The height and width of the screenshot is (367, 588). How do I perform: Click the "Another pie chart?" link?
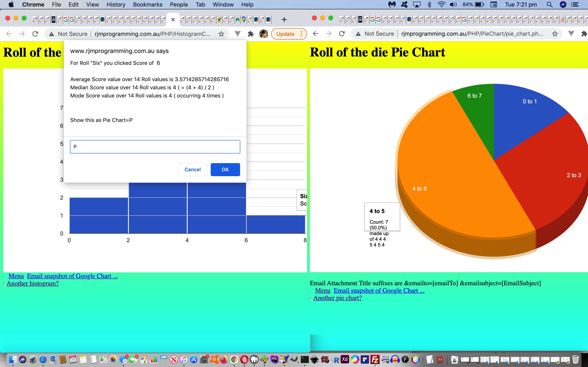pyautogui.click(x=337, y=298)
